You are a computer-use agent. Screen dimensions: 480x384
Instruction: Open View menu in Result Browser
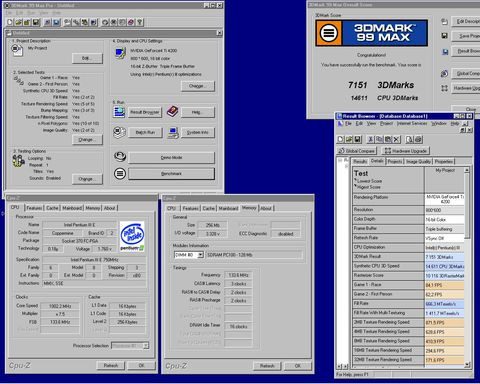click(371, 124)
